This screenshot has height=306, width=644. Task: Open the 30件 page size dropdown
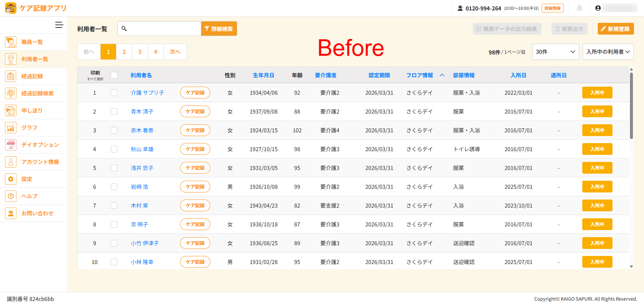(555, 52)
